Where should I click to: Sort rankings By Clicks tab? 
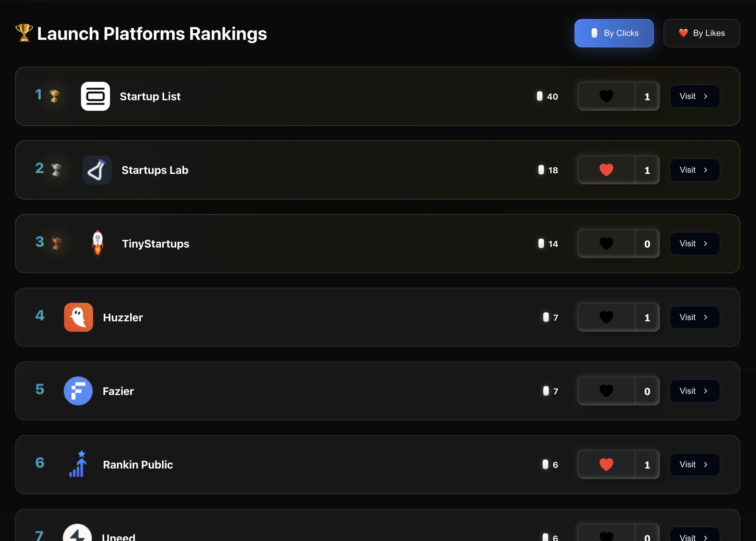614,33
